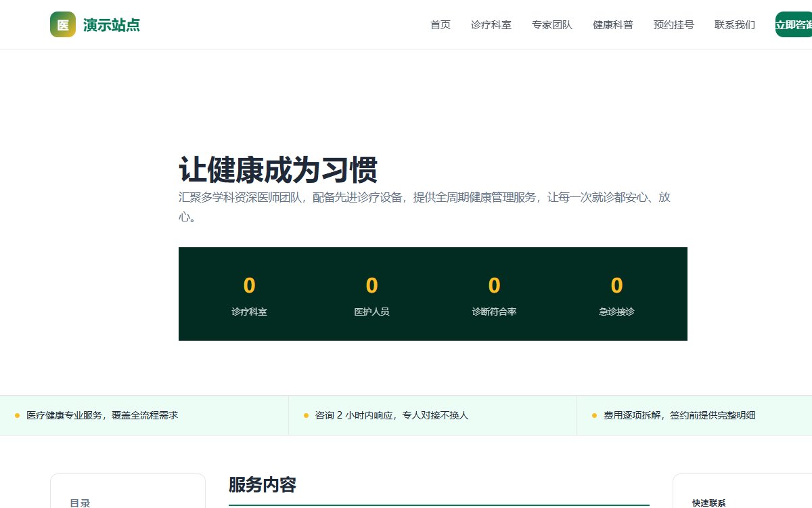This screenshot has width=812, height=508.
Task: Go to 首页 in navigation
Action: [x=441, y=25]
